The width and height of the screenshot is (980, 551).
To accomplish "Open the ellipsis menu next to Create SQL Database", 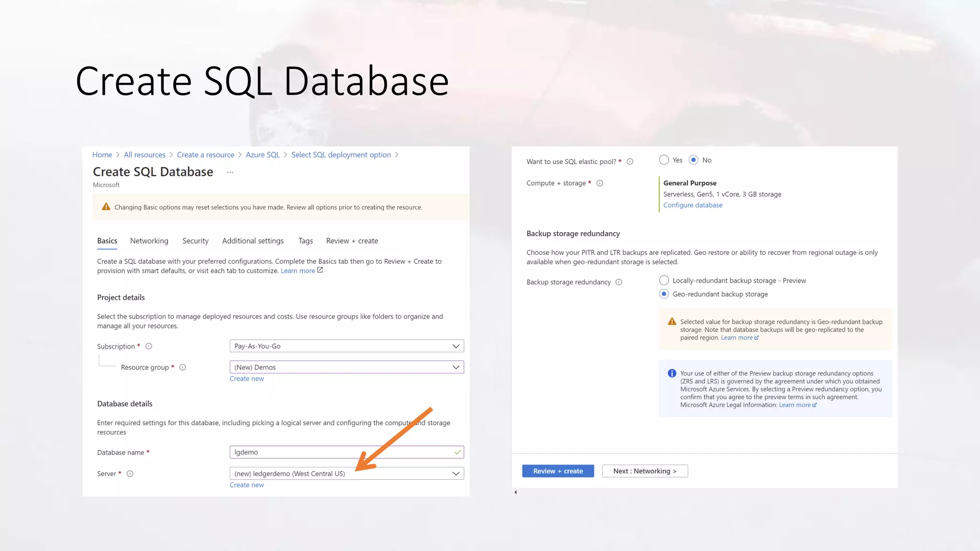I will click(230, 172).
